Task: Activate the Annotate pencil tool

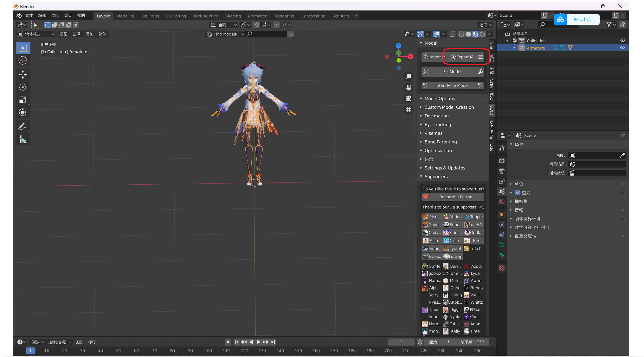Action: 23,126
